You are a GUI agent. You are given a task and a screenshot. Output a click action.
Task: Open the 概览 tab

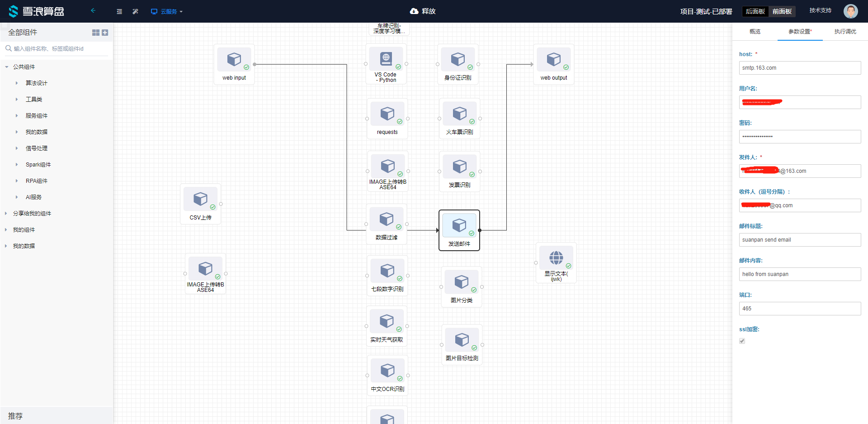[x=755, y=32]
